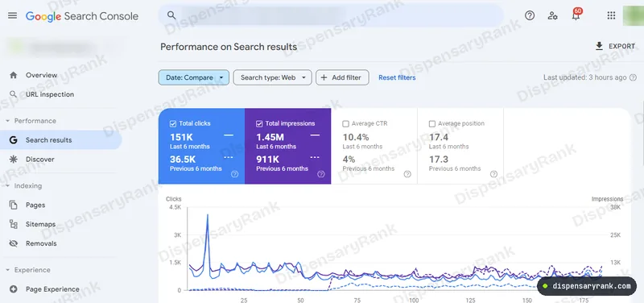Click Reset filters link
644x303 pixels.
point(397,77)
